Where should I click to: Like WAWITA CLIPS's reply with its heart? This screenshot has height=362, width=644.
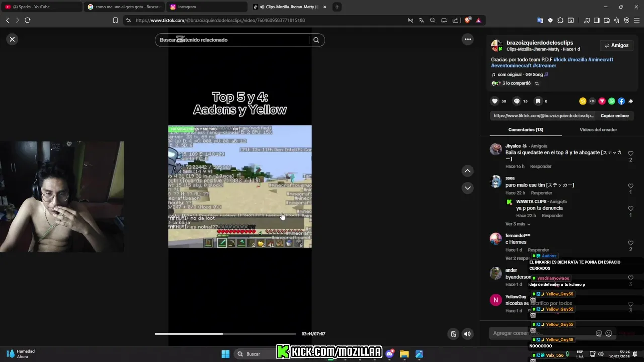tap(631, 209)
